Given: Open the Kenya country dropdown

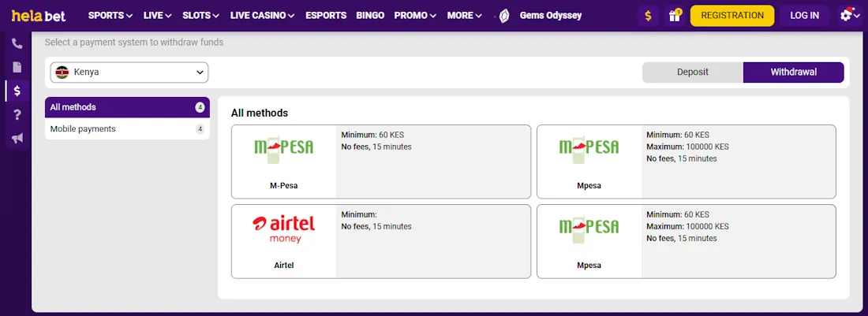Looking at the screenshot, I should point(129,72).
